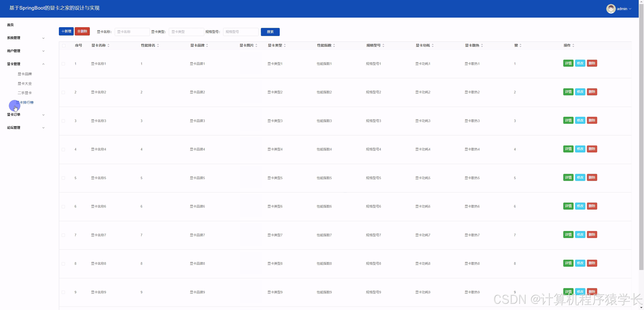Sort by 显卡品牌 column arrows
This screenshot has height=310, width=644.
[207, 46]
